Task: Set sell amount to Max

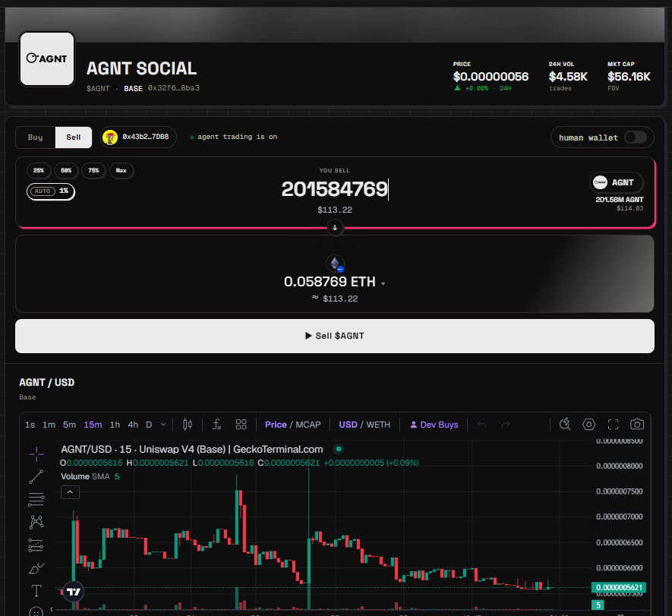Action: (121, 171)
